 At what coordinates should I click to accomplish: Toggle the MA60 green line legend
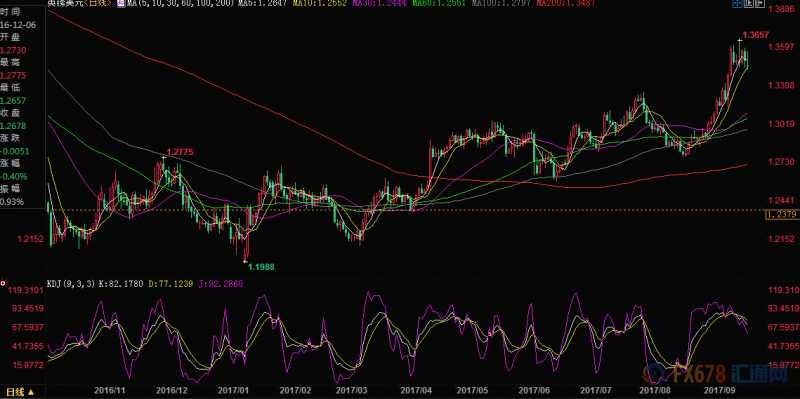(439, 3)
